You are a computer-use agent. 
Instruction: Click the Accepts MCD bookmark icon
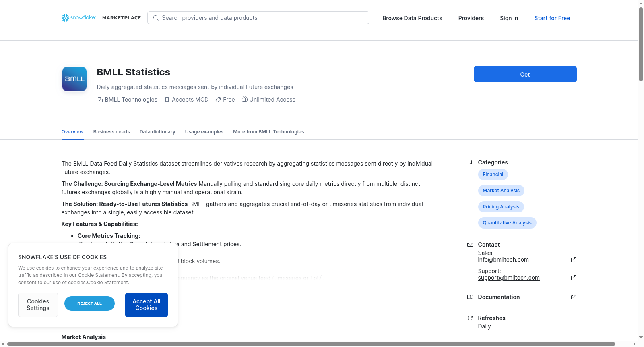pyautogui.click(x=167, y=100)
